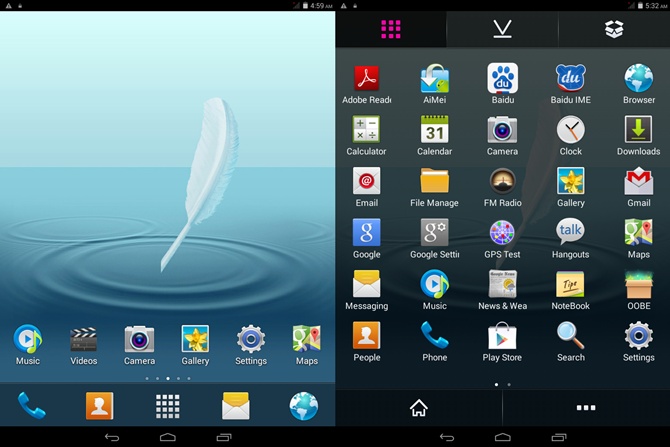Screen dimensions: 670x447
Task: Select the pink grid all-apps tab
Action: click(391, 29)
